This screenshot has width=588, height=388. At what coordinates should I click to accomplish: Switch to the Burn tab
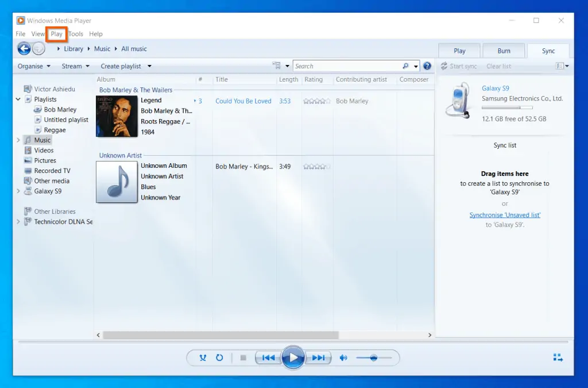(x=504, y=50)
